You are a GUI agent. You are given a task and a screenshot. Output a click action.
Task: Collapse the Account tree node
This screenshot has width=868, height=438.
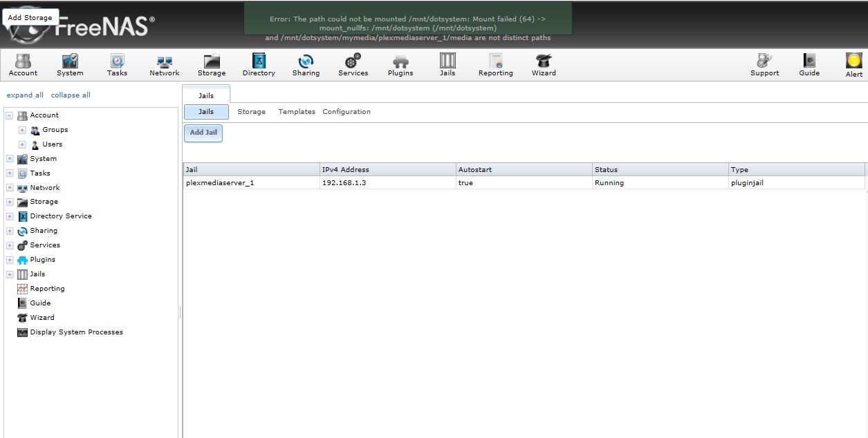[10, 115]
